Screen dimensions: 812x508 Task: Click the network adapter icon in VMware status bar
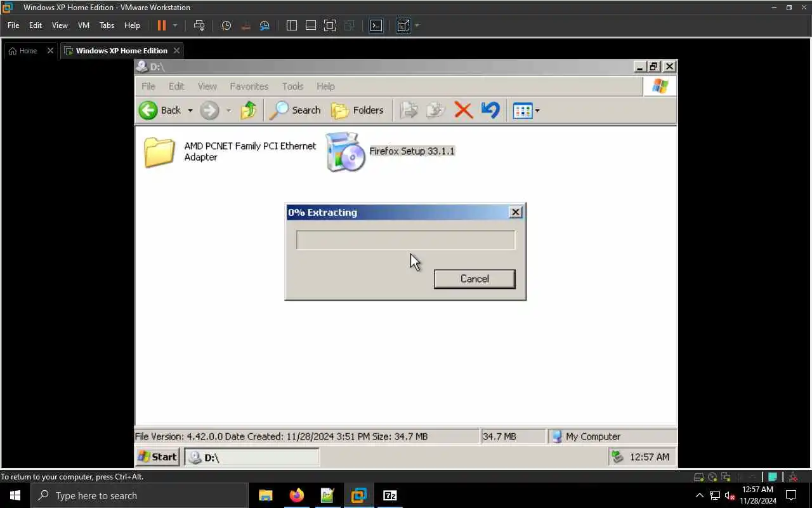(x=725, y=477)
